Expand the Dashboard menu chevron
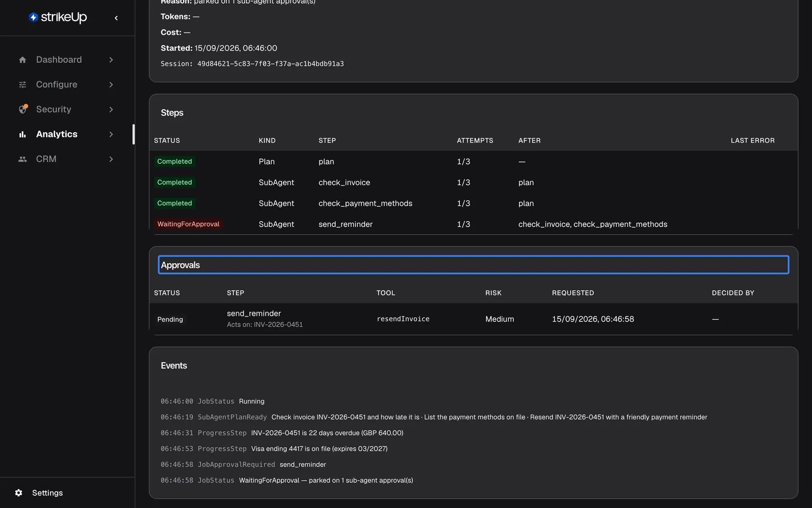This screenshot has width=812, height=508. (x=111, y=60)
